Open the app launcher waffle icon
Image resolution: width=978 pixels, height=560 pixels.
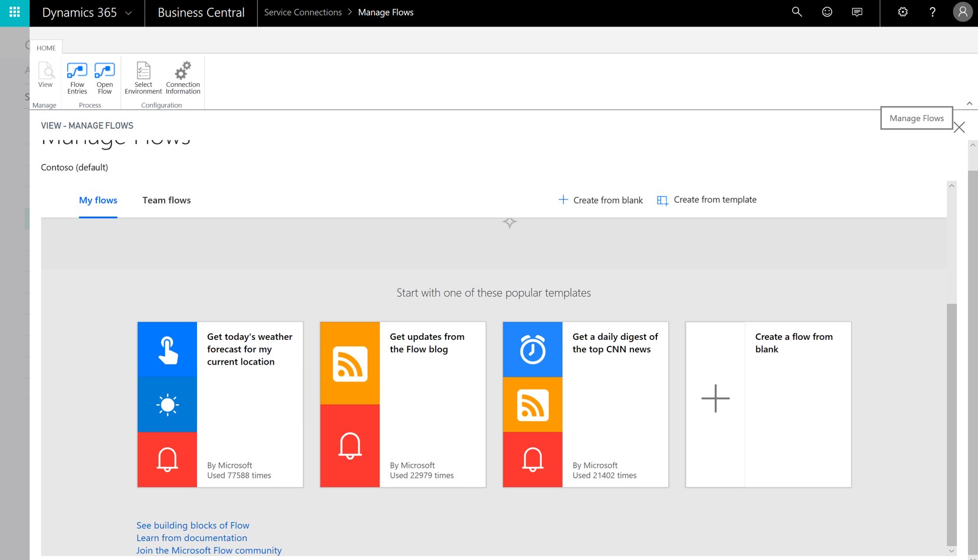pos(15,12)
